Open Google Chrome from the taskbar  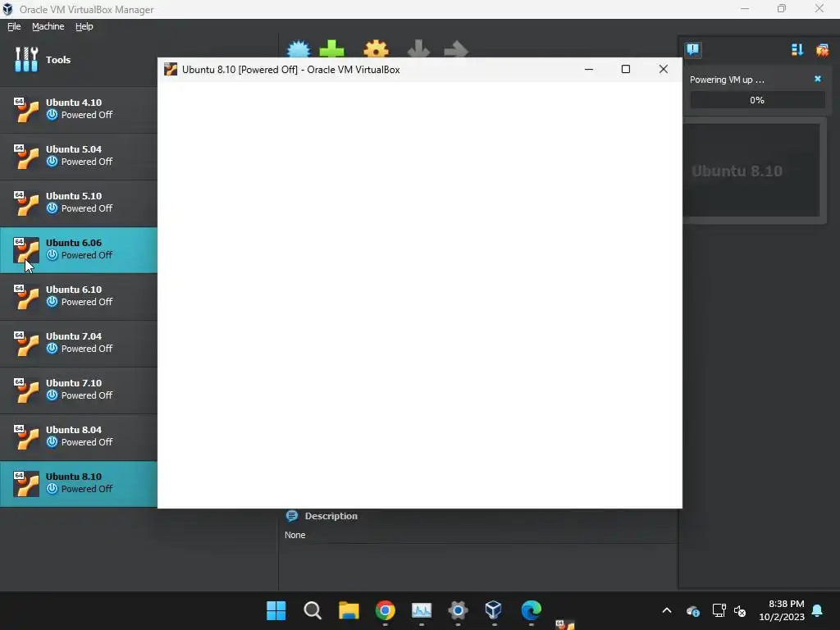[386, 610]
